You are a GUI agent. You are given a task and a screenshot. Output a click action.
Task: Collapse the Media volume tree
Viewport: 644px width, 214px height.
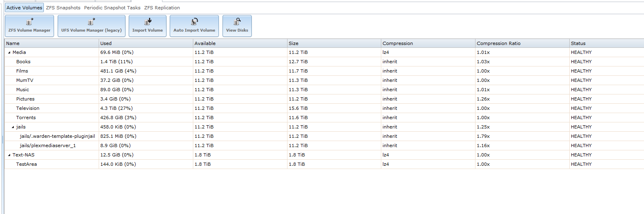tap(9, 53)
